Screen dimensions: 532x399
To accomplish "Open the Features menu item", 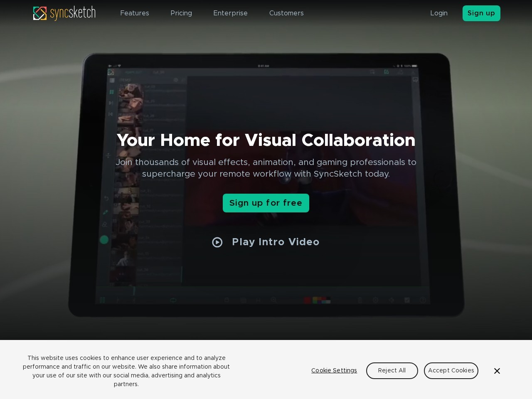I will [x=135, y=13].
